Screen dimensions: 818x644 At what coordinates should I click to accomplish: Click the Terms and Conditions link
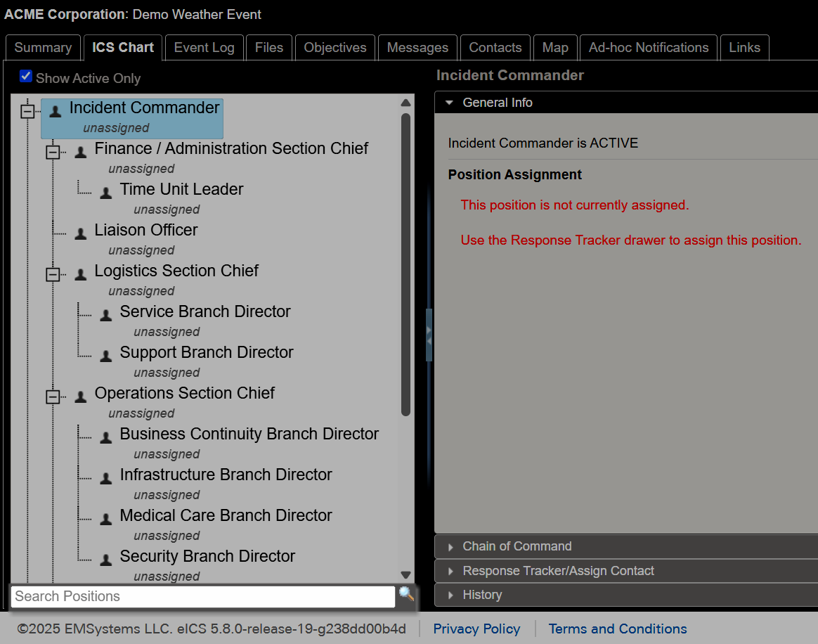tap(617, 629)
